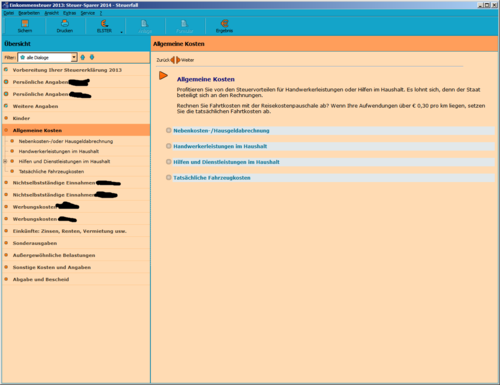The image size is (500, 385).
Task: Click the circle beside the Hilfen und Dienstleistungen link
Action: click(169, 162)
